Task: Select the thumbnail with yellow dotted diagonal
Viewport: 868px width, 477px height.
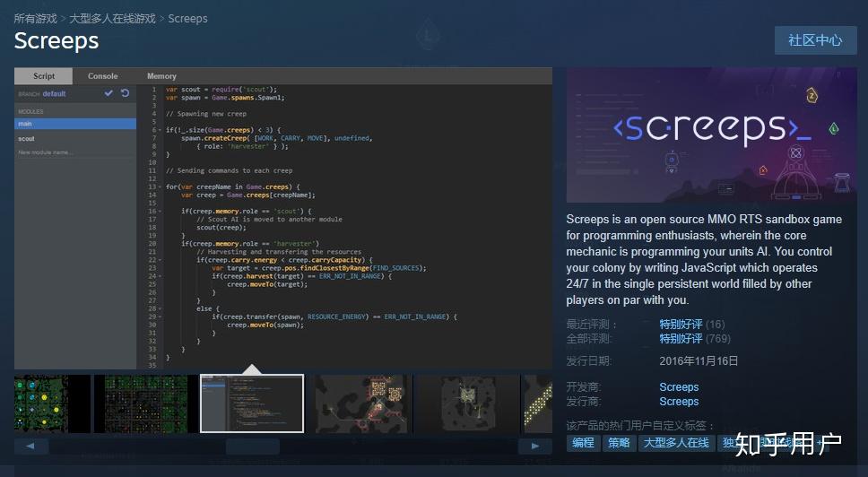Action: [537, 403]
